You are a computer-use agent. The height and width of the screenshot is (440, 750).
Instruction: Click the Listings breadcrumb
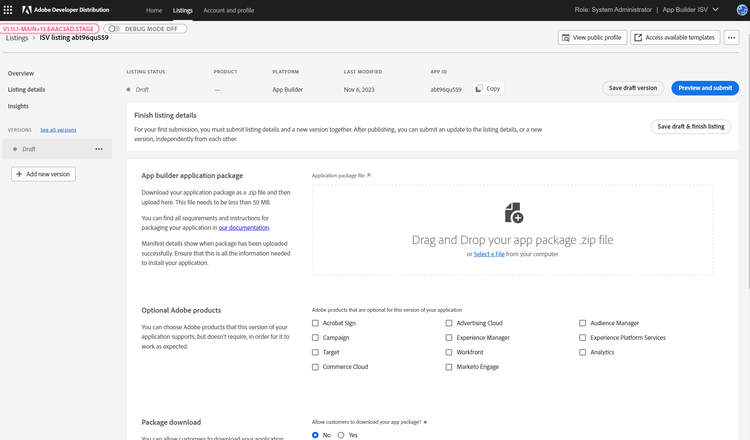(17, 38)
